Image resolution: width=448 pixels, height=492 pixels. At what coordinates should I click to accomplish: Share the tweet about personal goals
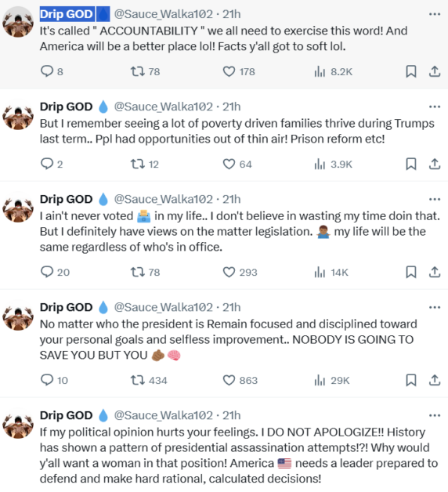[x=435, y=380]
